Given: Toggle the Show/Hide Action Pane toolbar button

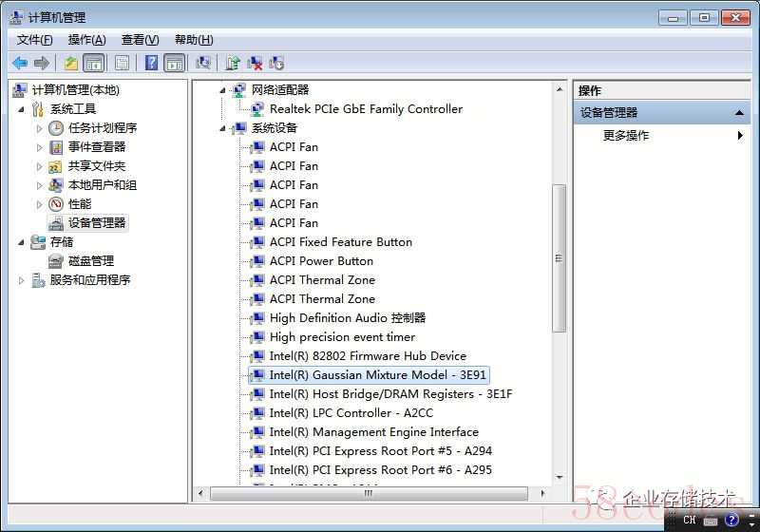Looking at the screenshot, I should [175, 63].
